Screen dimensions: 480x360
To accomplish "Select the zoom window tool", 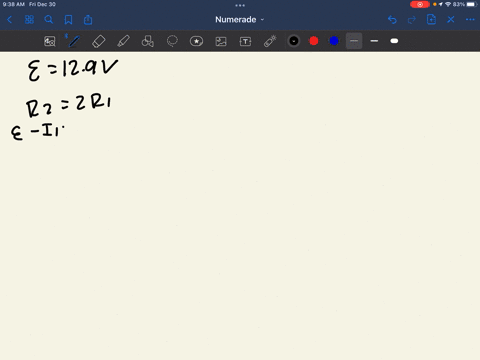I will [50, 41].
